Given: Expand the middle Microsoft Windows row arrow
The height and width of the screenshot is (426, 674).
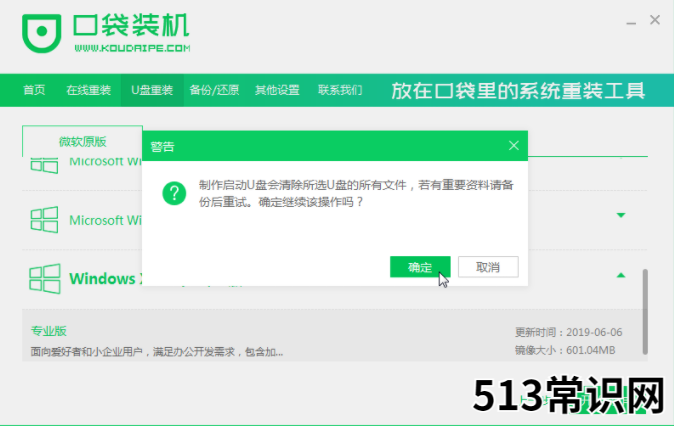Looking at the screenshot, I should tap(621, 215).
